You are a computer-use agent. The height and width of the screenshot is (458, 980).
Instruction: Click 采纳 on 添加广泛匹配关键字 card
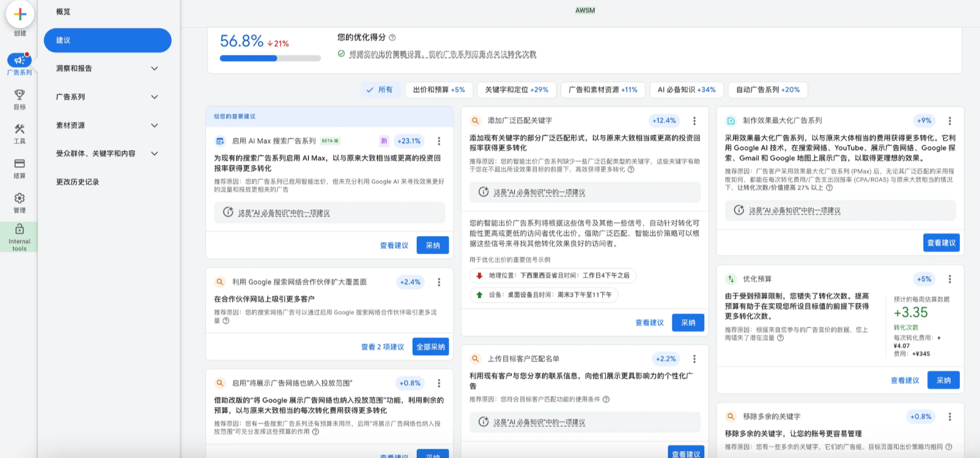coord(688,323)
